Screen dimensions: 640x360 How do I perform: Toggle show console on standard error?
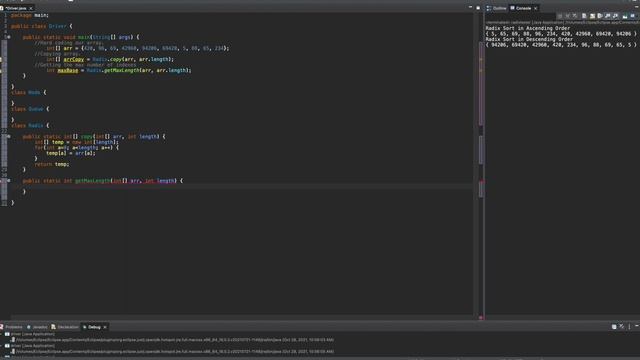(616, 16)
